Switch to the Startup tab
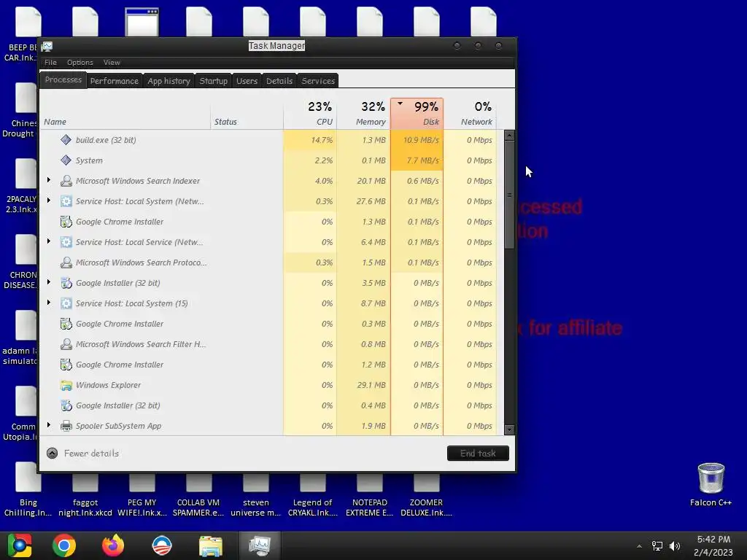The image size is (747, 560). click(214, 81)
